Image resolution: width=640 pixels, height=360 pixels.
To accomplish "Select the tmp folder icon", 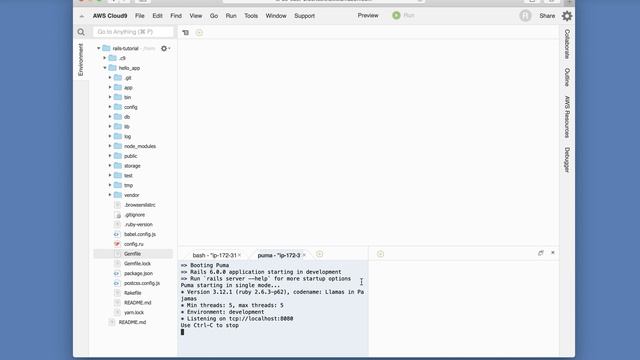I will click(118, 185).
